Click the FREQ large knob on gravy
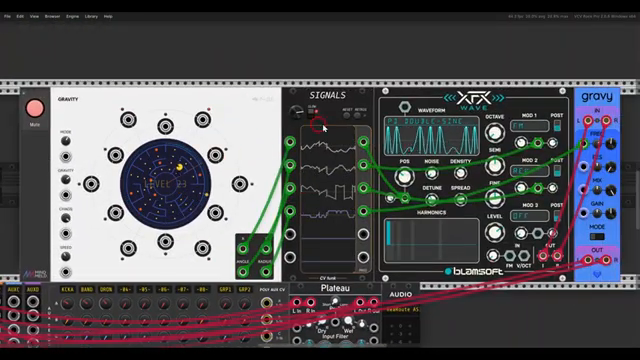 click(611, 144)
